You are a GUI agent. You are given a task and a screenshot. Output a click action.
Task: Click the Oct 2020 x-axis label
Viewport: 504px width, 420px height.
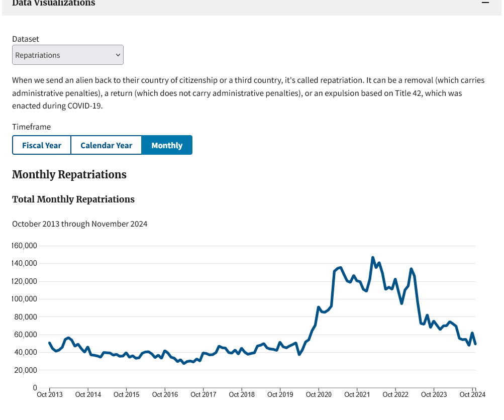pyautogui.click(x=319, y=394)
